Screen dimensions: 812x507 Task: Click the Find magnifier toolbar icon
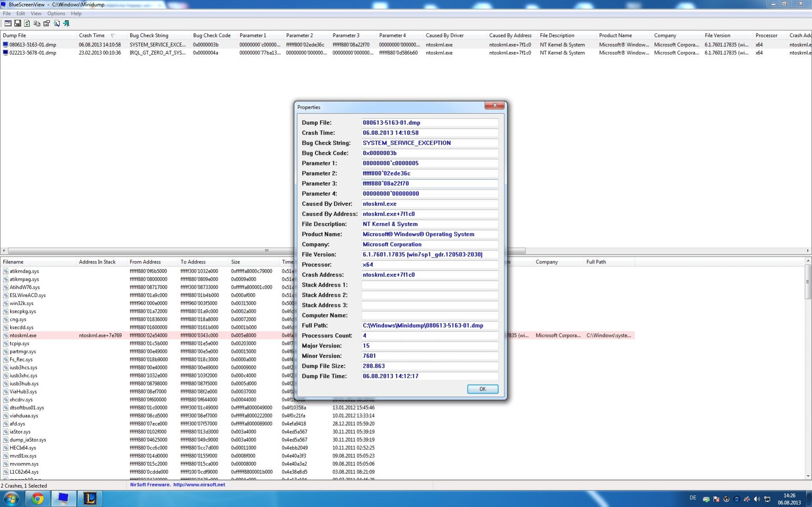point(56,24)
